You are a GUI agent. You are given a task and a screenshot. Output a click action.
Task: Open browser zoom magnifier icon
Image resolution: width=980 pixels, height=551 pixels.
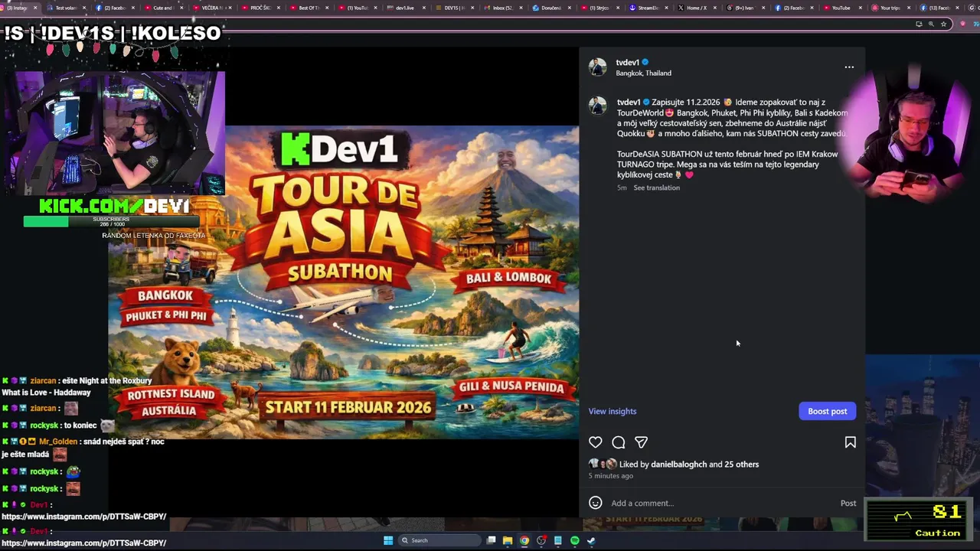(931, 24)
